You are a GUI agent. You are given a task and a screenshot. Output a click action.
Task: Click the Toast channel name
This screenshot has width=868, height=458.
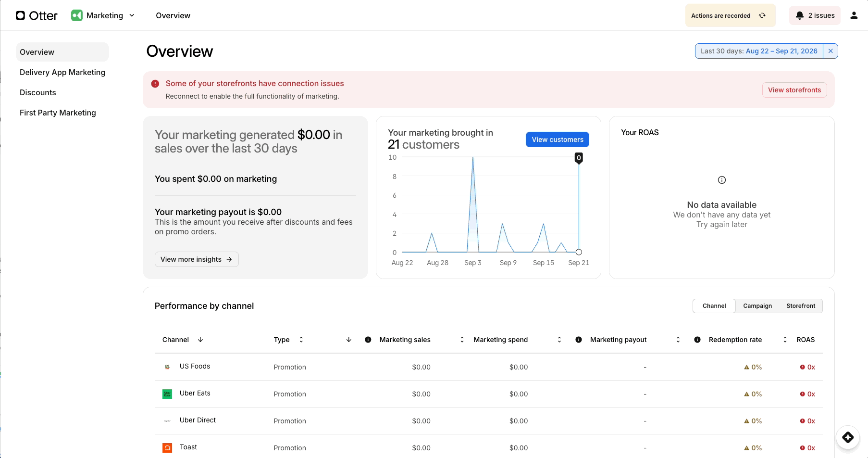(188, 447)
